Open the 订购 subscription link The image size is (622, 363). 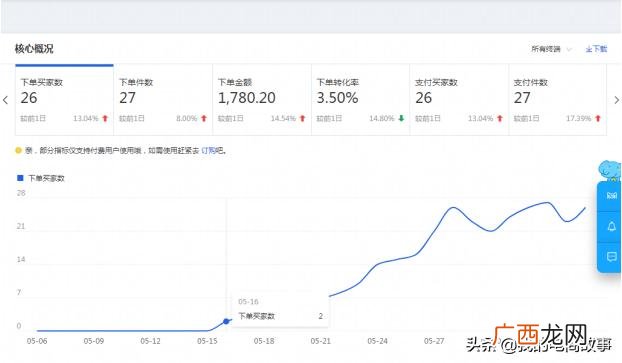[209, 151]
